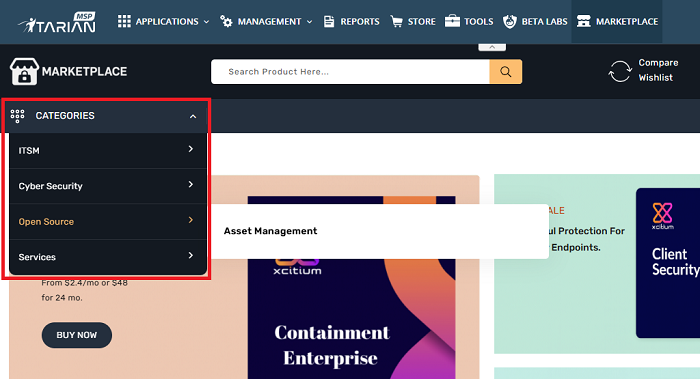
Task: Click the Marketplace shop logo icon
Action: click(x=24, y=71)
